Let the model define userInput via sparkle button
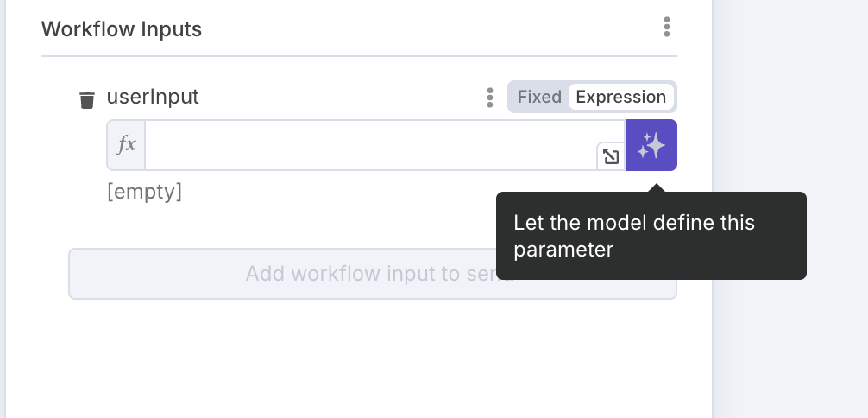Viewport: 868px width, 418px height. tap(651, 145)
